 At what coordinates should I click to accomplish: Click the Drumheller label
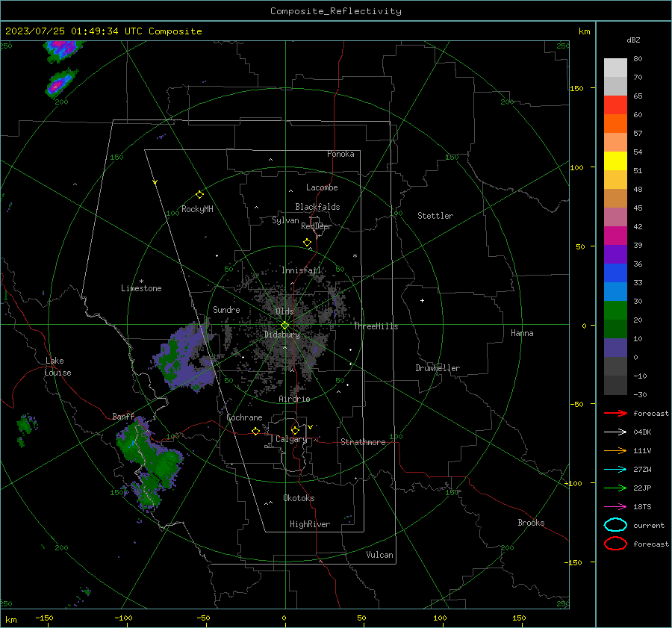[438, 368]
